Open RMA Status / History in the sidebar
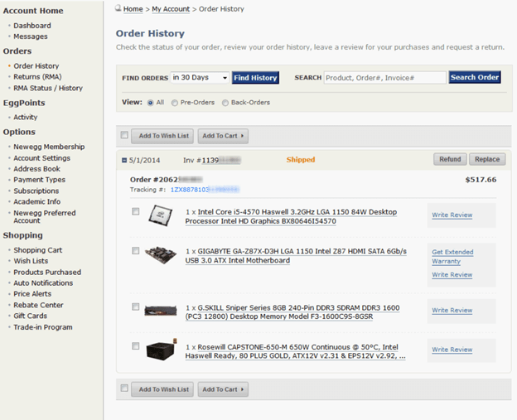This screenshot has height=420, width=517. [48, 89]
